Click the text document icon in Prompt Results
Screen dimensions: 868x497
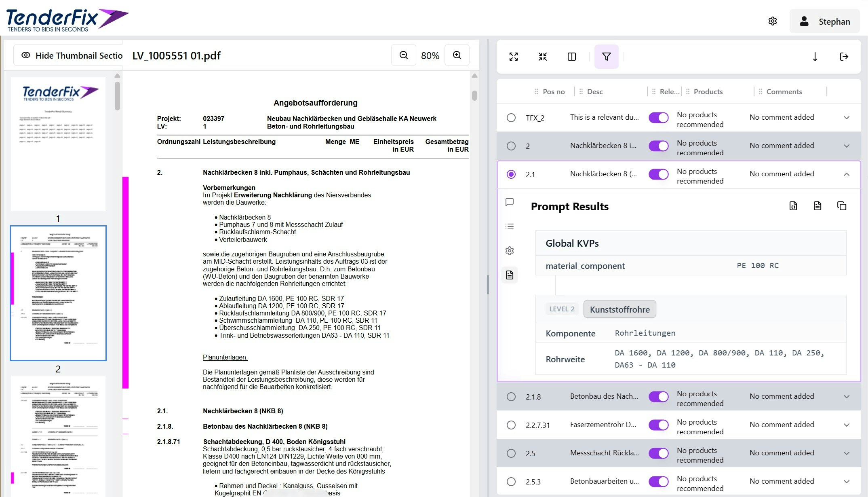[817, 206]
